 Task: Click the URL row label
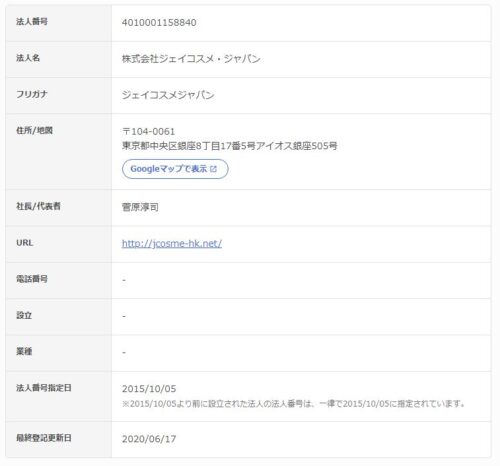pyautogui.click(x=25, y=243)
